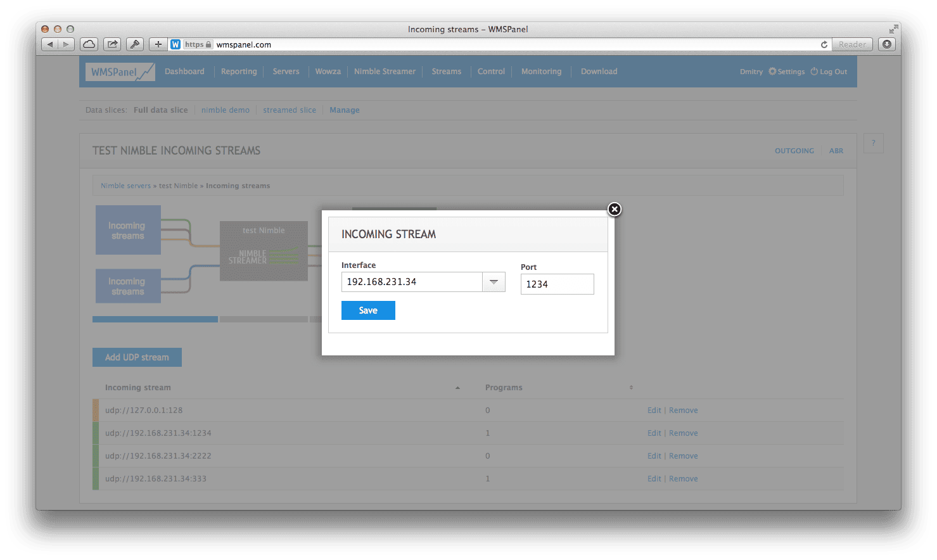The width and height of the screenshot is (937, 560).
Task: Click the lower Incoming streams diagram block
Action: point(128,286)
